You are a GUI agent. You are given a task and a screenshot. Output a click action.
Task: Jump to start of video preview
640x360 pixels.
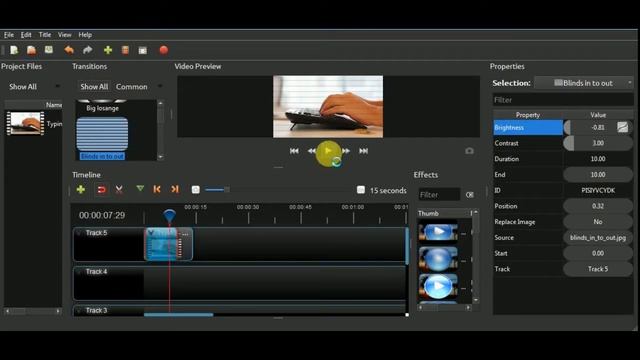(294, 151)
